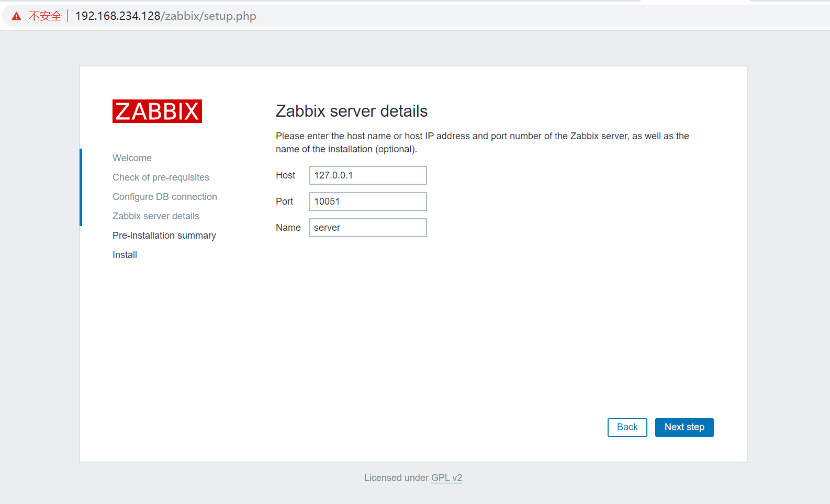Image resolution: width=830 pixels, height=504 pixels.
Task: Open the GPL v2 license link
Action: pos(446,478)
